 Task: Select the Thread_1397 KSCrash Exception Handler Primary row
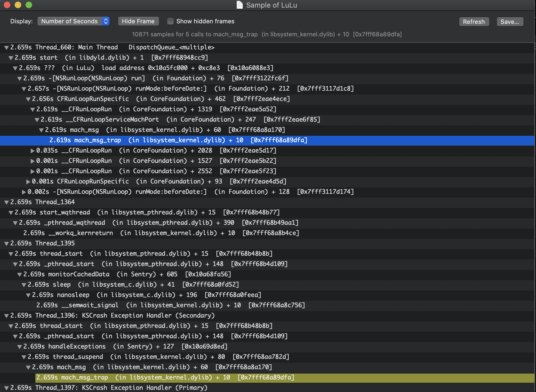pyautogui.click(x=109, y=388)
